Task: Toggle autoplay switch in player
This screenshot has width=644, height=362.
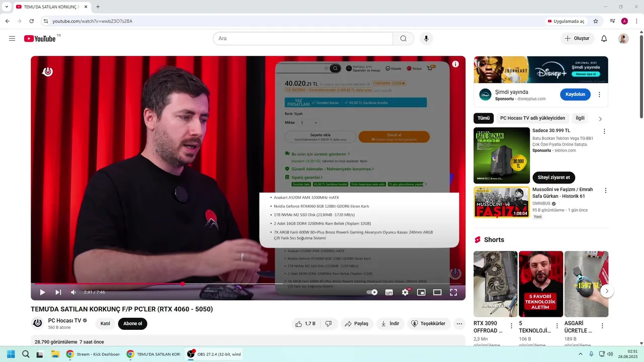Action: [x=372, y=292]
